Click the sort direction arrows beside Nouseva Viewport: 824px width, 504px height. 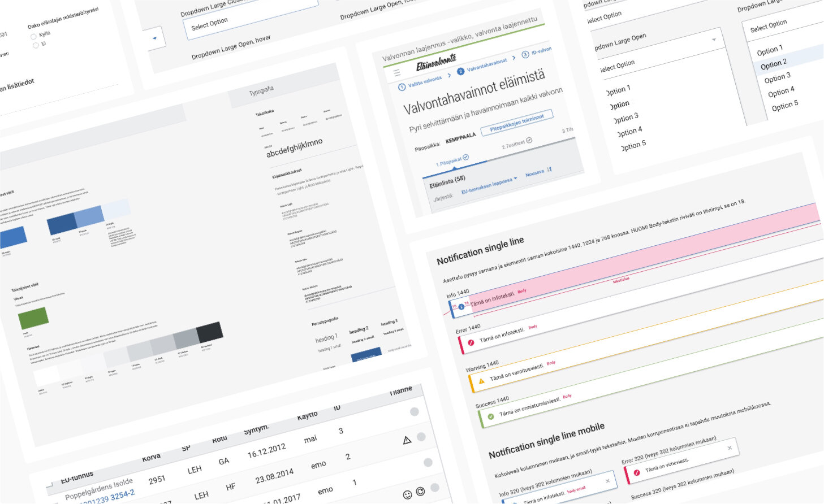click(x=549, y=169)
